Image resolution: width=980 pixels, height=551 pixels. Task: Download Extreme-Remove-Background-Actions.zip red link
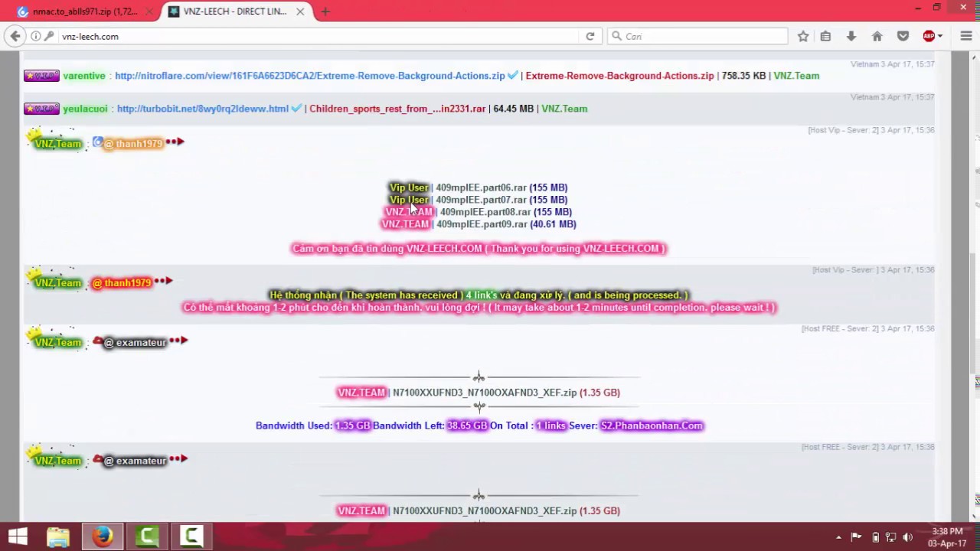(619, 76)
